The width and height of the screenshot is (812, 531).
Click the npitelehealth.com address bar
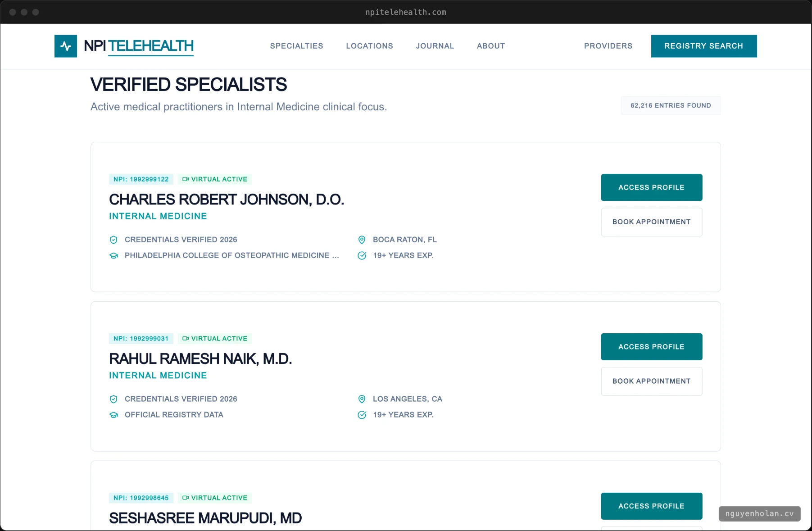pyautogui.click(x=406, y=12)
